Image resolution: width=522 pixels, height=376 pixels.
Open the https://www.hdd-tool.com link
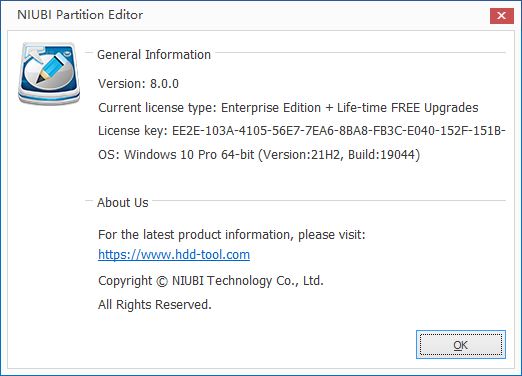click(x=174, y=255)
